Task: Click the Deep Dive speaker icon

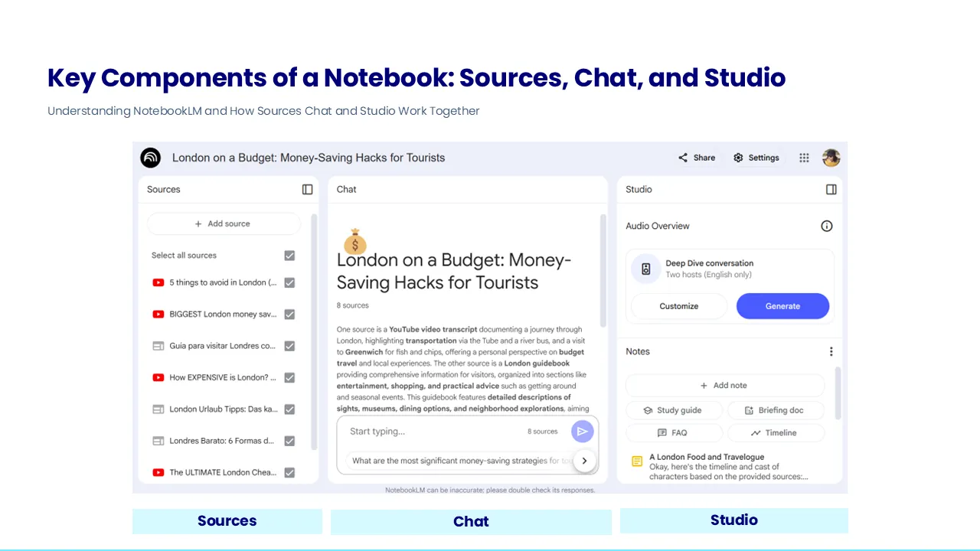Action: pyautogui.click(x=646, y=269)
